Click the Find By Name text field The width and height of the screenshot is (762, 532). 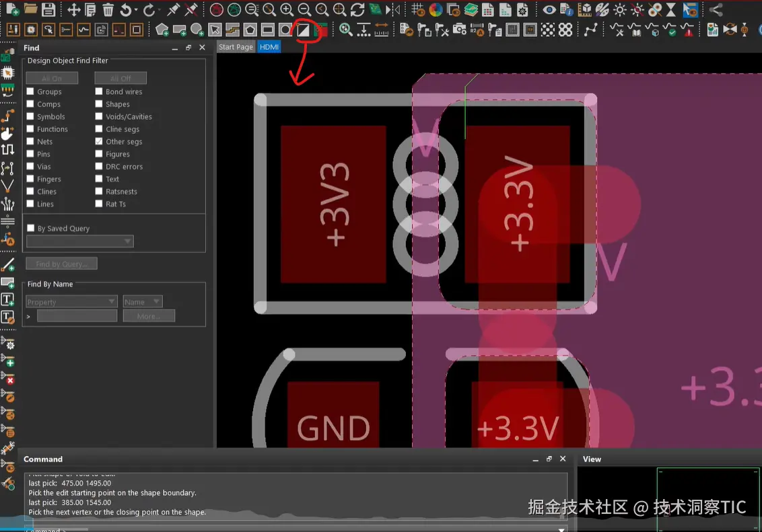77,316
